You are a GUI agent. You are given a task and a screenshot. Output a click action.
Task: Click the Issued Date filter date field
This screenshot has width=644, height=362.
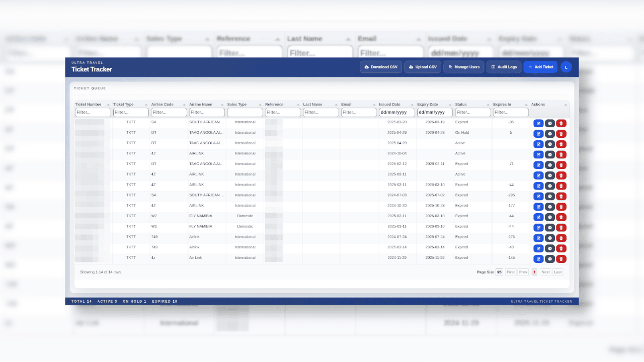pyautogui.click(x=397, y=113)
